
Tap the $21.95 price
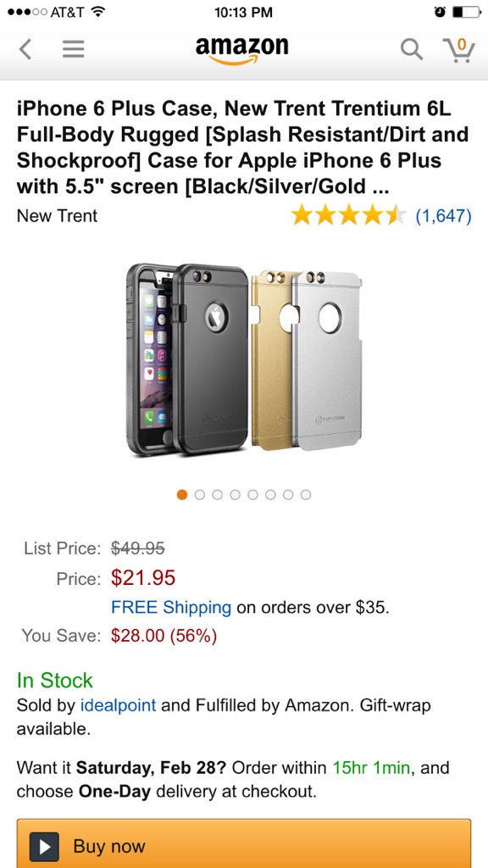click(x=143, y=577)
